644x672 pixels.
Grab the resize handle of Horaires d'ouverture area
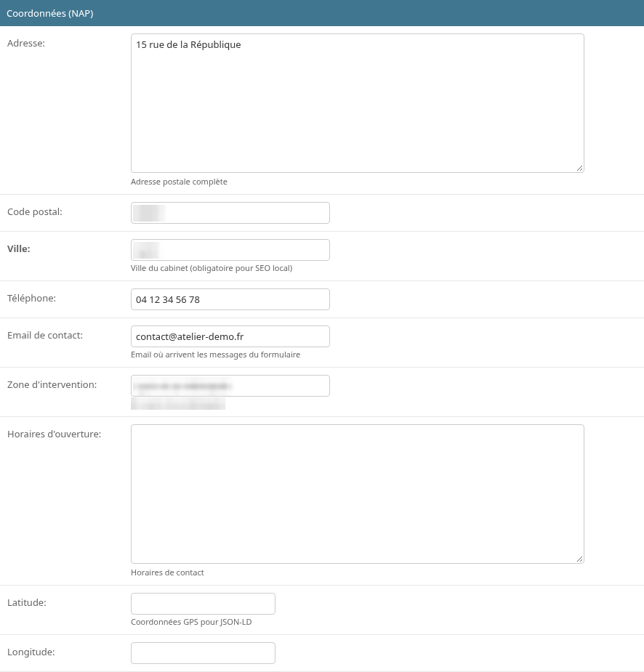(580, 559)
